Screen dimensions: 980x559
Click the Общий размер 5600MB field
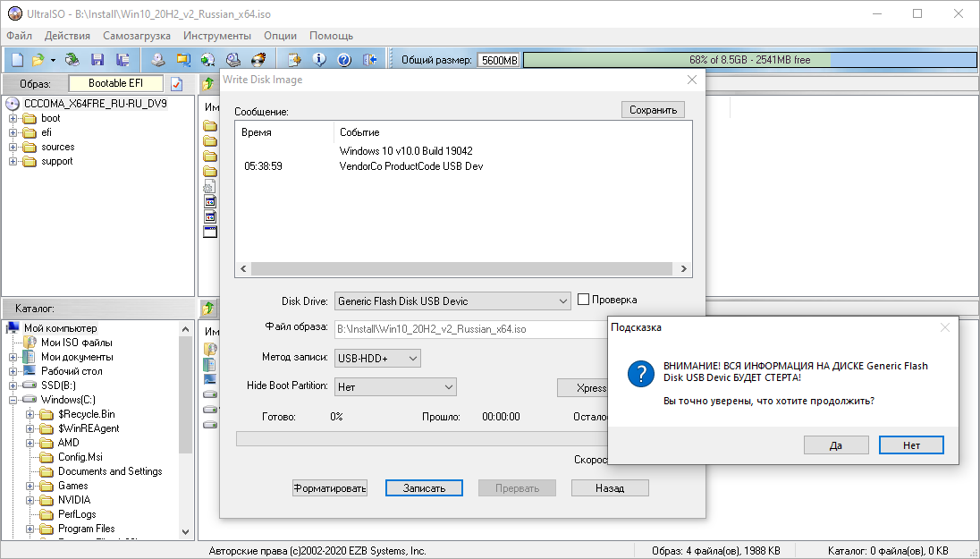pos(499,60)
